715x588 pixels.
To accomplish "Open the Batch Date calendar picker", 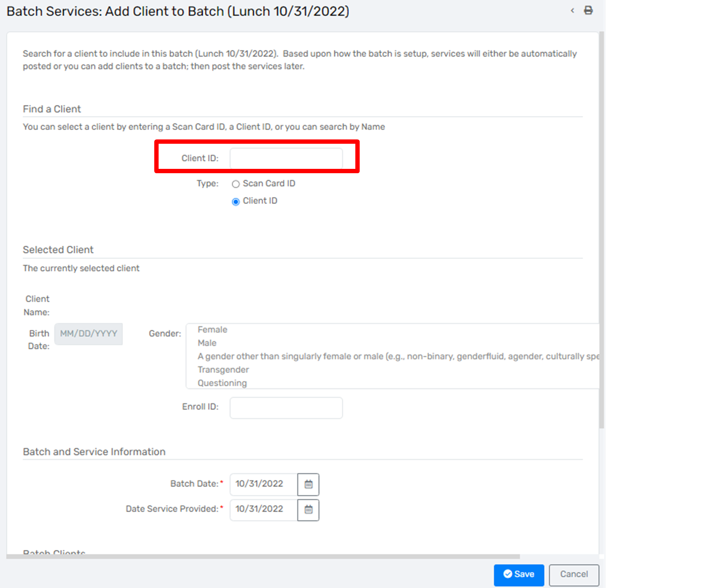I will click(x=308, y=484).
